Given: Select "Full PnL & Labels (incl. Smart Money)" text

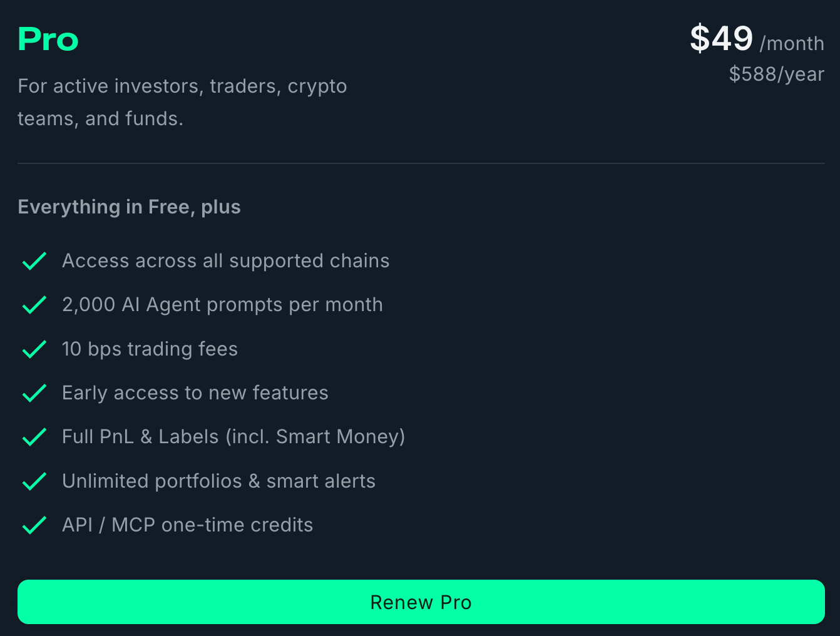Looking at the screenshot, I should click(233, 436).
